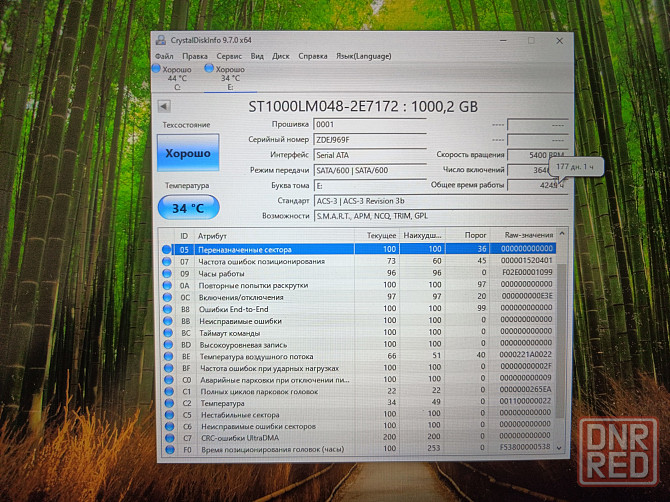670x502 pixels.
Task: Select the Ошибки End-to-End row
Action: click(358, 308)
